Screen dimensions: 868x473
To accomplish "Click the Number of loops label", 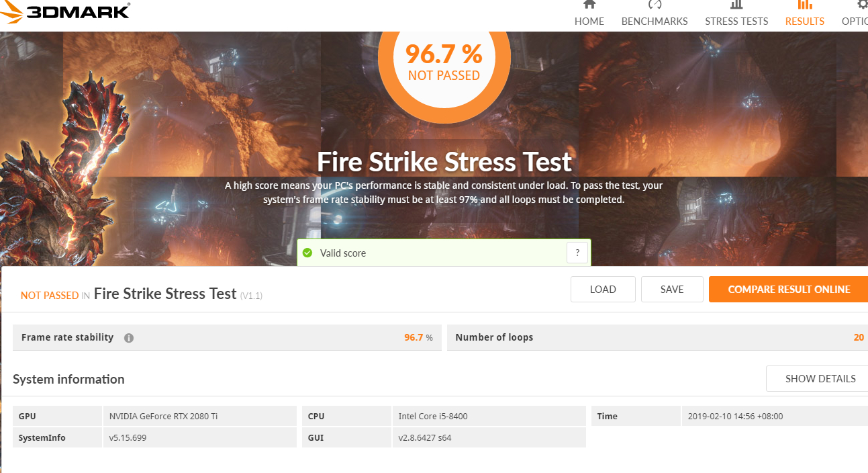I will [494, 337].
